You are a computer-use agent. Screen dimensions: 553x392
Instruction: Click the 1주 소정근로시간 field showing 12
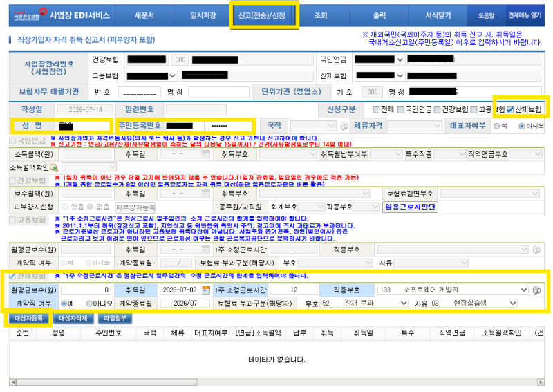293,290
